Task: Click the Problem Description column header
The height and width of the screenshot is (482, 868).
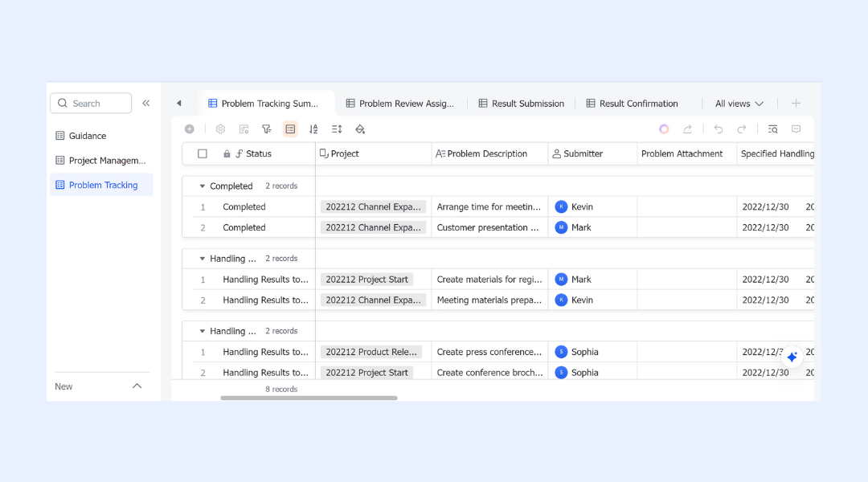Action: coord(490,154)
